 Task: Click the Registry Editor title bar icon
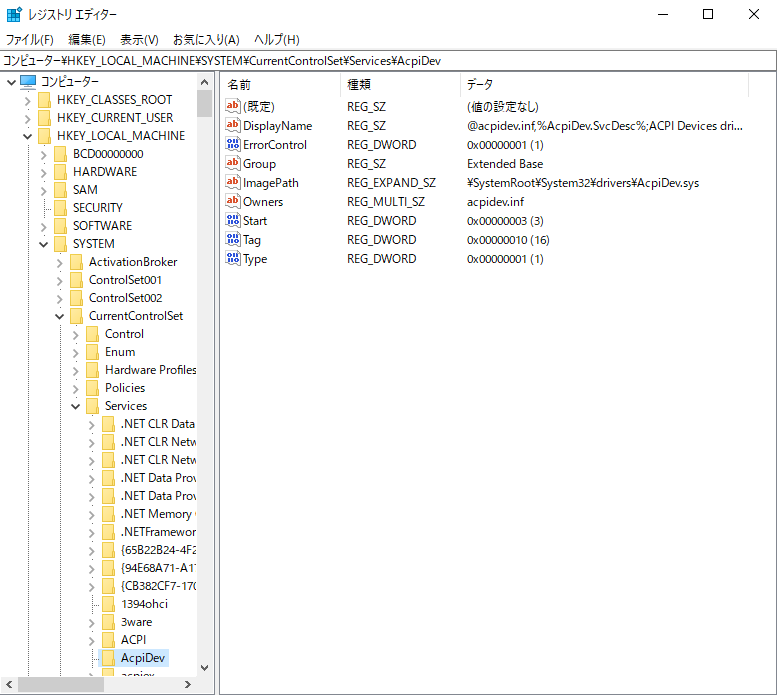tap(14, 14)
